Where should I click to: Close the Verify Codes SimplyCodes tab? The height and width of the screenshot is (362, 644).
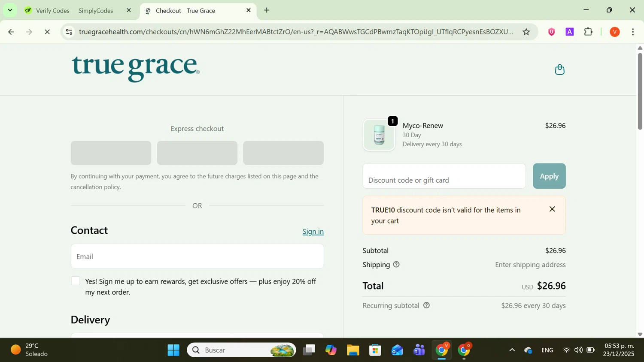point(129,10)
